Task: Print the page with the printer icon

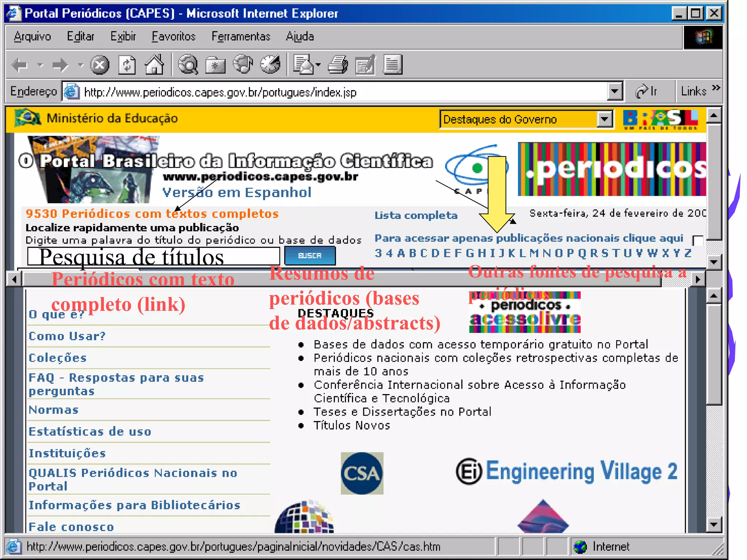Action: point(338,65)
